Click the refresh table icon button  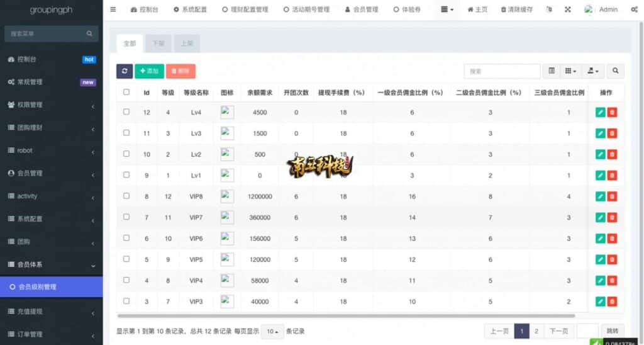[x=125, y=71]
